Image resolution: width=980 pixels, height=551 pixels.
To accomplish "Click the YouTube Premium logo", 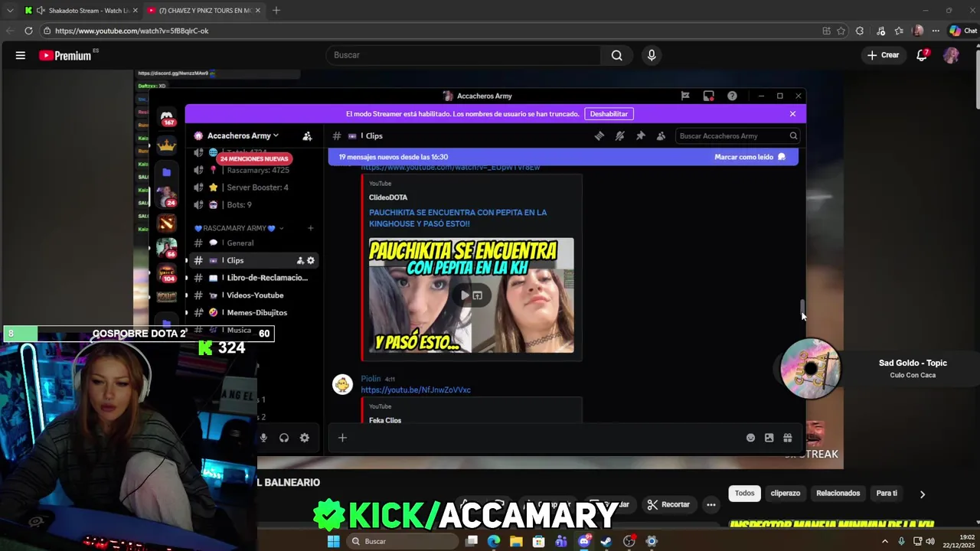I will coord(65,55).
